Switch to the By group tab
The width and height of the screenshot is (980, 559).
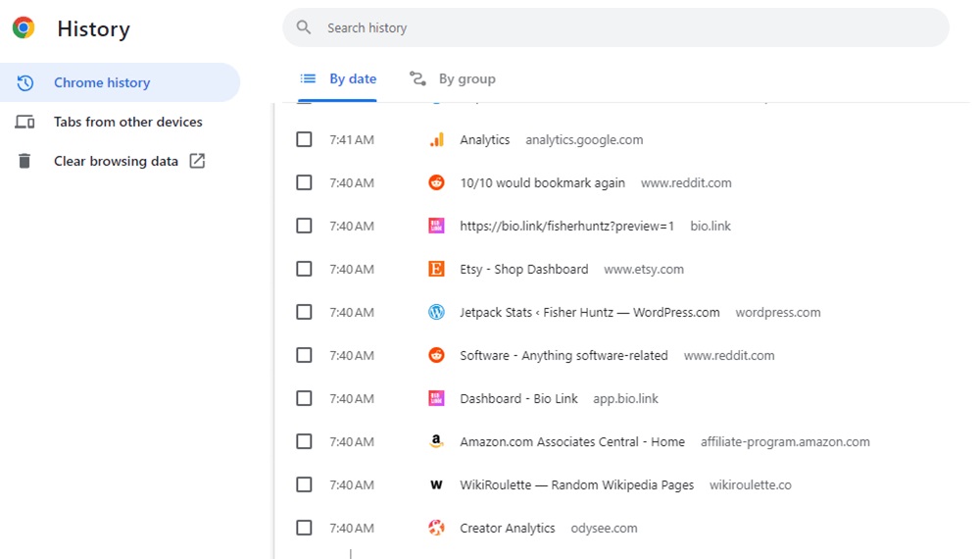tap(452, 79)
